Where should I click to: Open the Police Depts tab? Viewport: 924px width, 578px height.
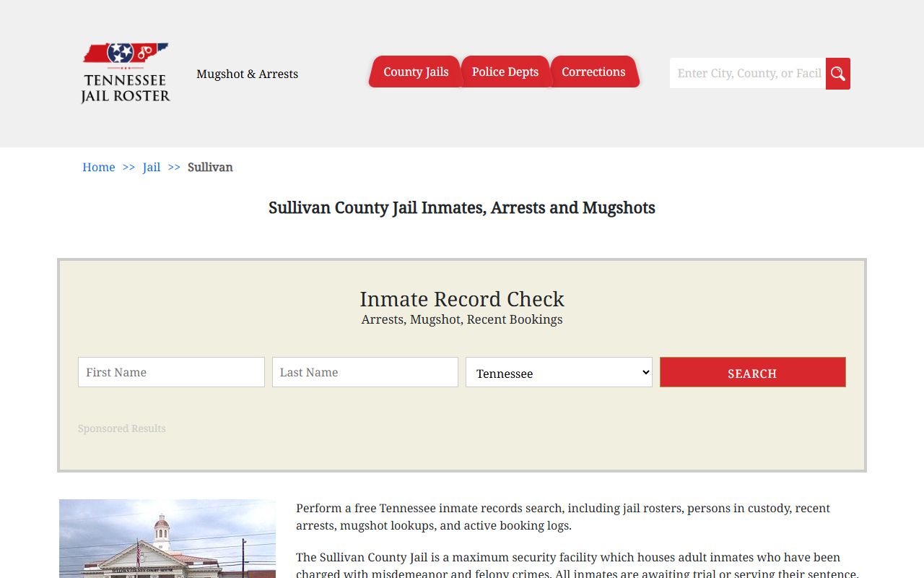(505, 72)
